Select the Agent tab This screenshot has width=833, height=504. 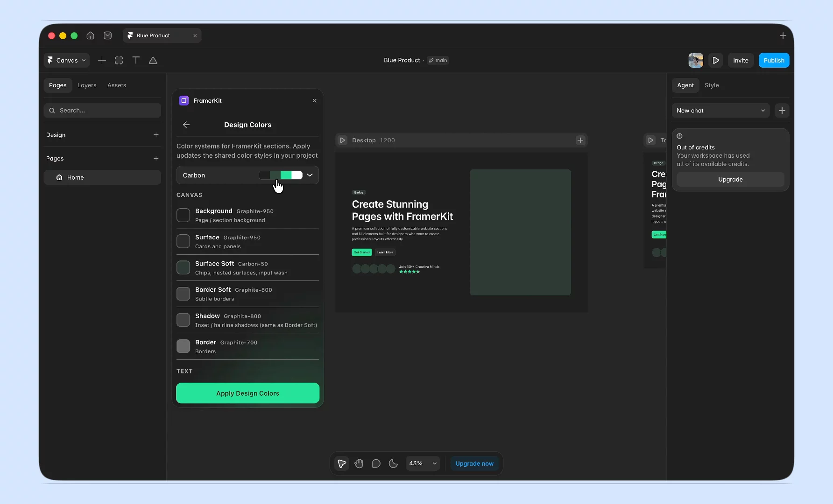coord(685,85)
